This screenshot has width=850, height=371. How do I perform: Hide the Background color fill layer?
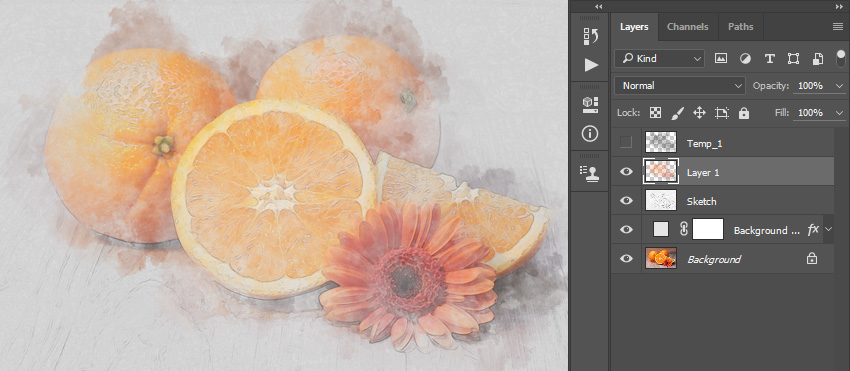click(x=626, y=229)
